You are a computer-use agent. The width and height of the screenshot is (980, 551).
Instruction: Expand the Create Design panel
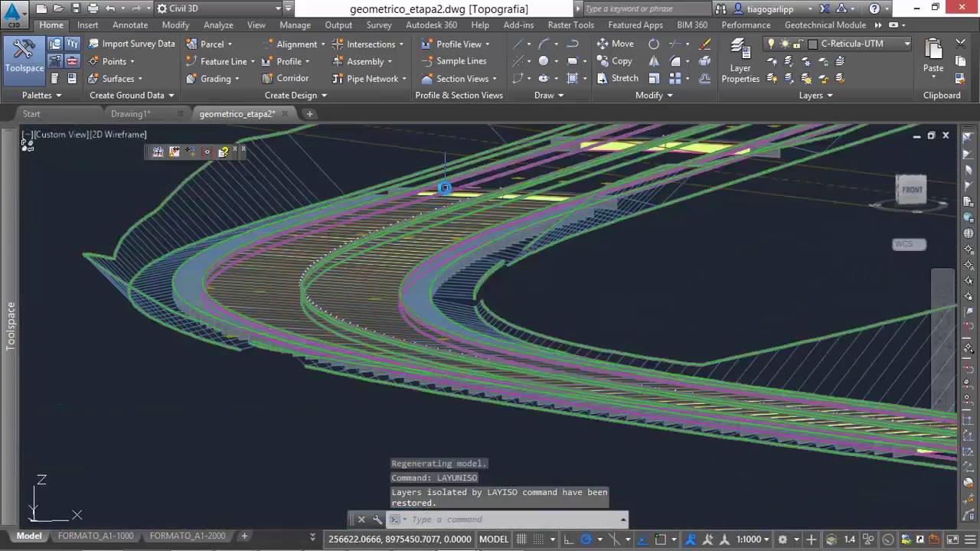coord(296,95)
